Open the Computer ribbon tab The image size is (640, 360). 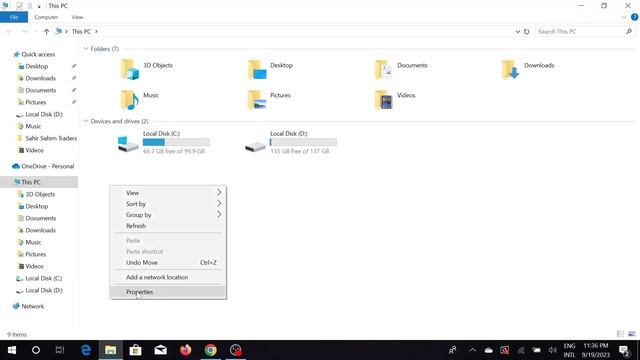46,17
